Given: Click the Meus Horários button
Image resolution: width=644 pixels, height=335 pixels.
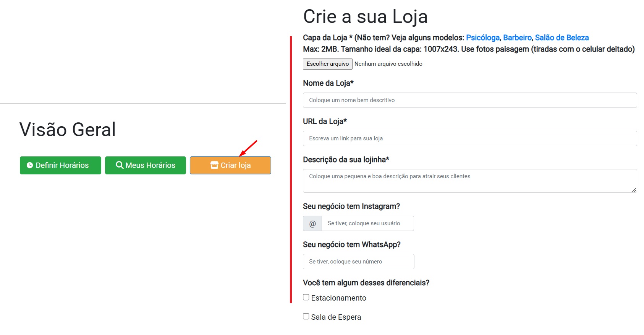Looking at the screenshot, I should click(145, 165).
